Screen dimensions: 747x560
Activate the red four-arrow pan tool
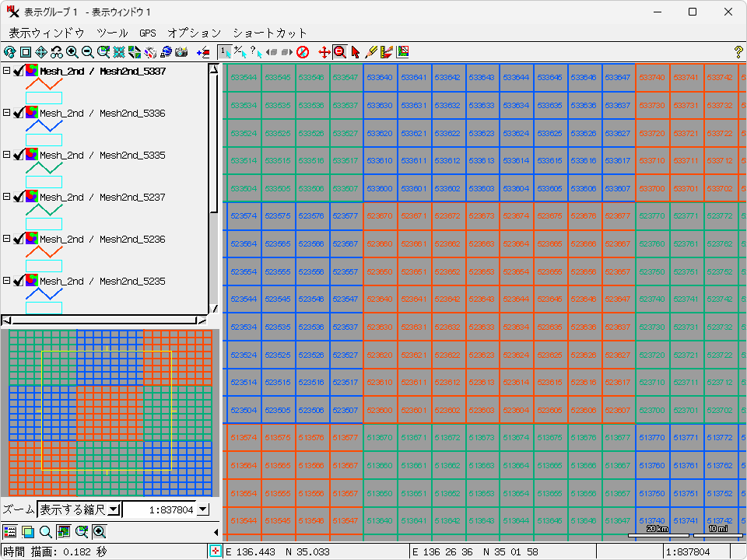pyautogui.click(x=324, y=52)
